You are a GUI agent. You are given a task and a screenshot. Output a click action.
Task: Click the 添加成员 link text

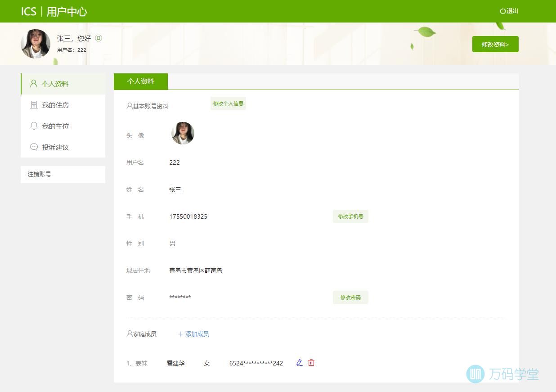coord(197,334)
